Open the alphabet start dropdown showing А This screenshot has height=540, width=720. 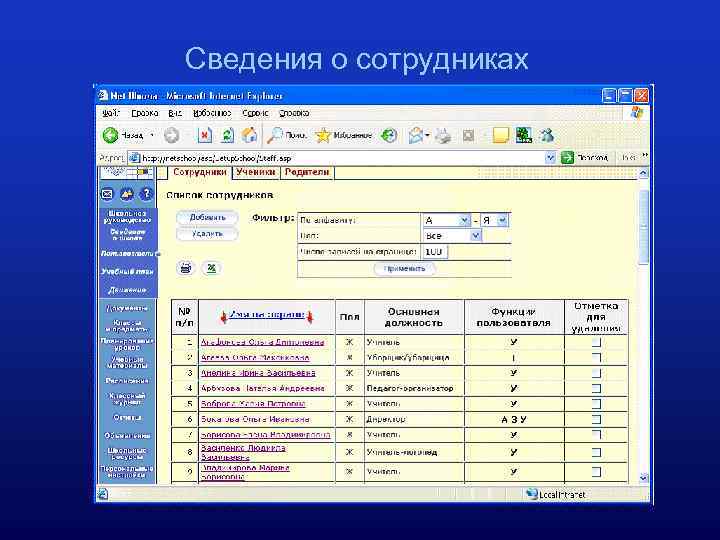pos(464,220)
